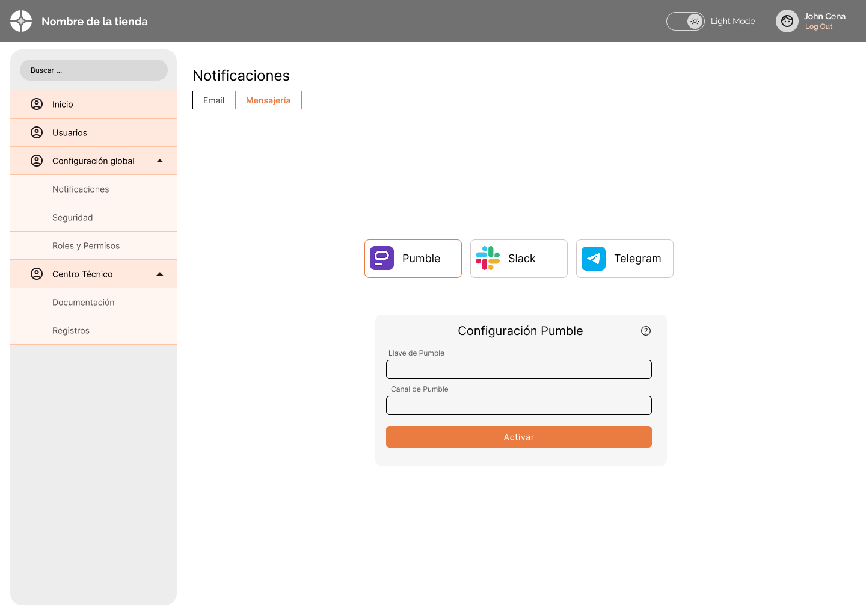Open Roles y Permisos in sidebar
The width and height of the screenshot is (866, 616).
pos(86,245)
